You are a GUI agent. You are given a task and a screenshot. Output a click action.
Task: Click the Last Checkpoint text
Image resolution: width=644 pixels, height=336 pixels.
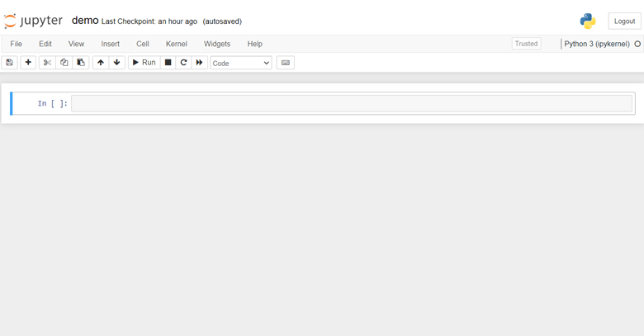(x=149, y=21)
